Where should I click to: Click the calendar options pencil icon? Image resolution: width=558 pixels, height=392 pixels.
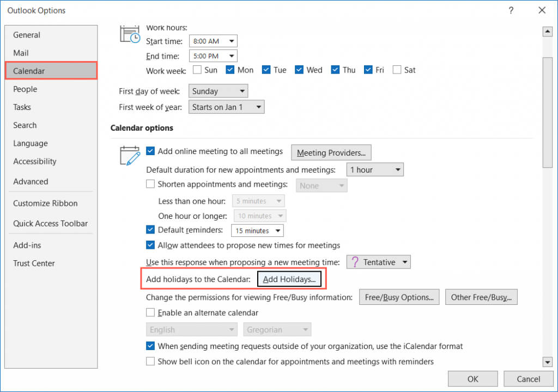pos(130,156)
